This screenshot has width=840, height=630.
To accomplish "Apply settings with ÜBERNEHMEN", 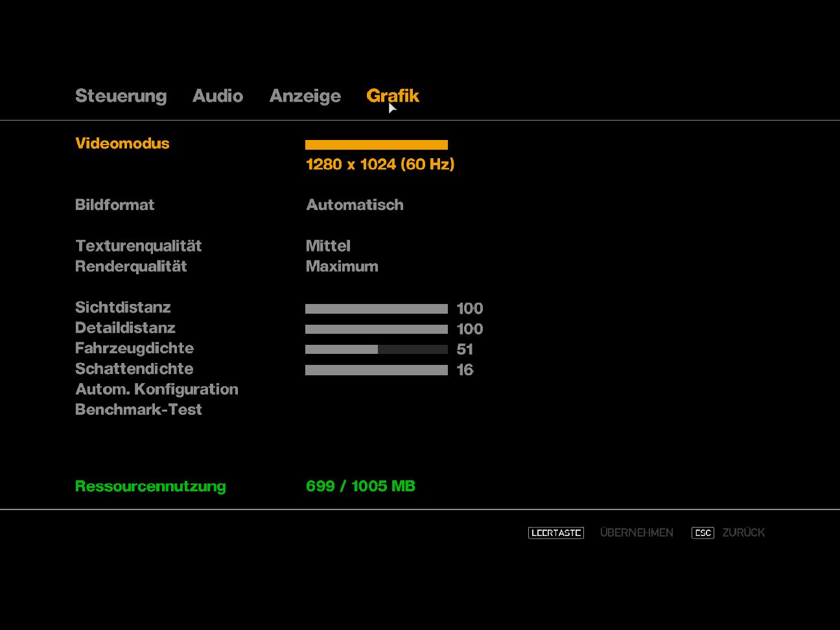I will (x=636, y=533).
